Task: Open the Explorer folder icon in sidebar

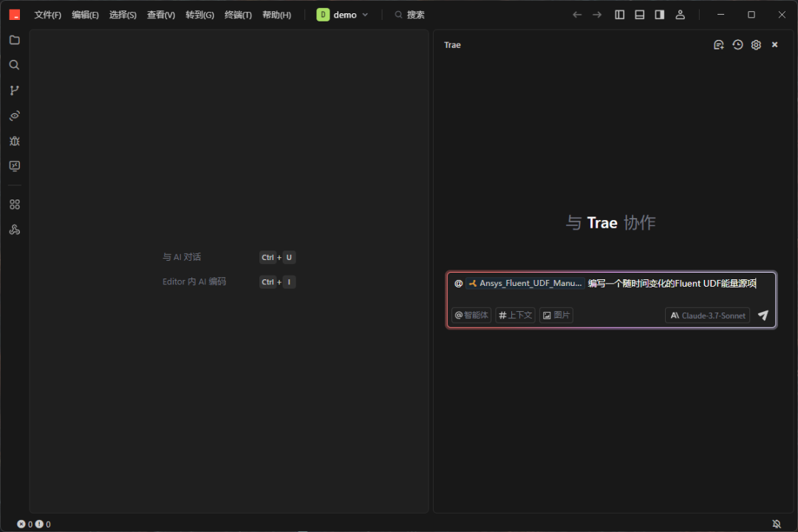Action: pyautogui.click(x=14, y=40)
